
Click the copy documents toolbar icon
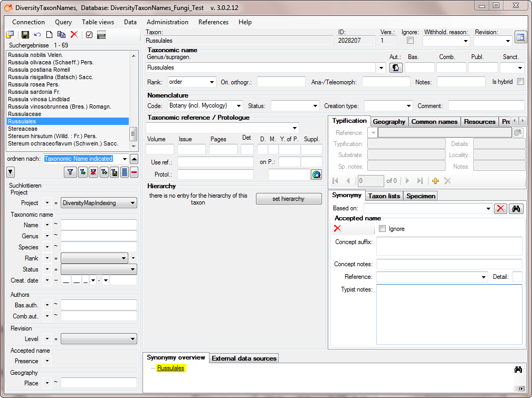pyautogui.click(x=62, y=35)
